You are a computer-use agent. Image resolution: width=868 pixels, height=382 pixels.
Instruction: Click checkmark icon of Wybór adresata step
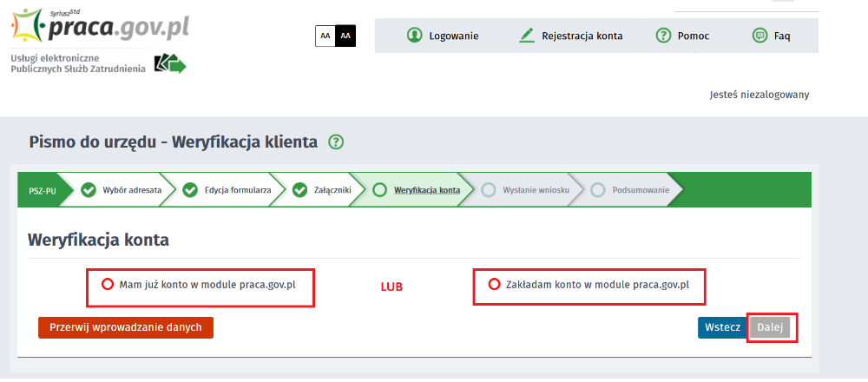(89, 190)
